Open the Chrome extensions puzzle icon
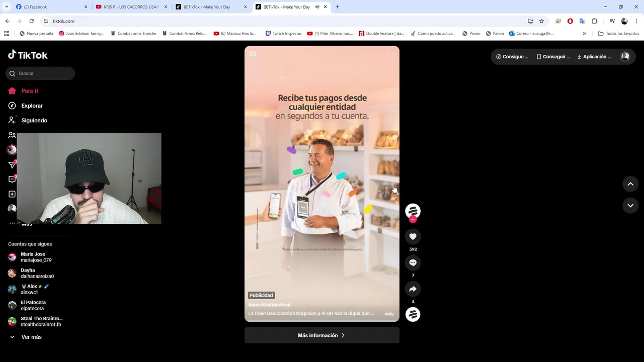 [594, 21]
